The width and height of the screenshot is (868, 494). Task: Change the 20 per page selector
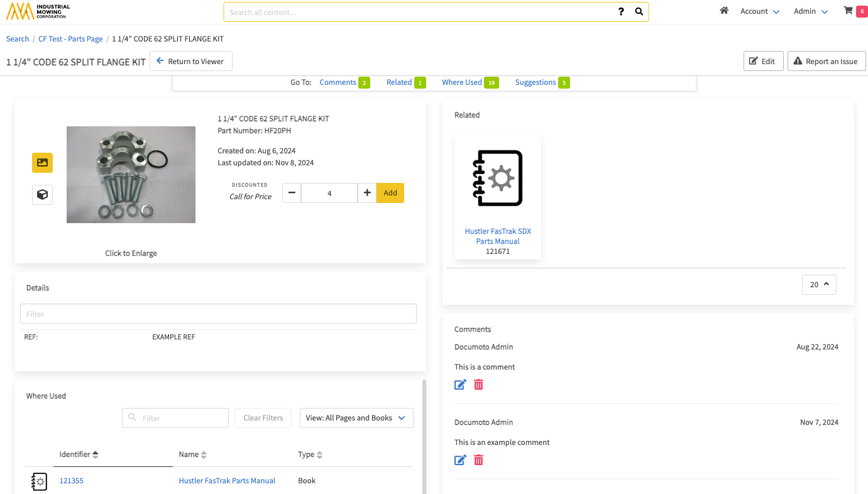coord(819,285)
